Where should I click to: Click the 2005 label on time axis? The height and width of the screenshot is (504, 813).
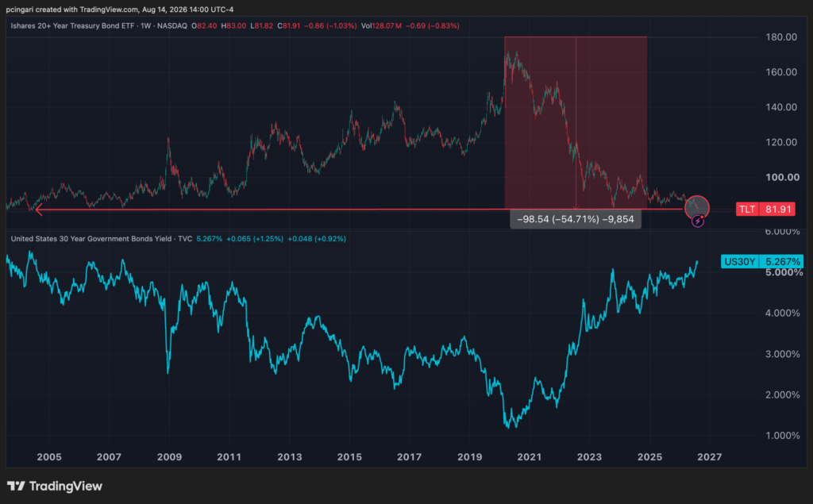(49, 457)
